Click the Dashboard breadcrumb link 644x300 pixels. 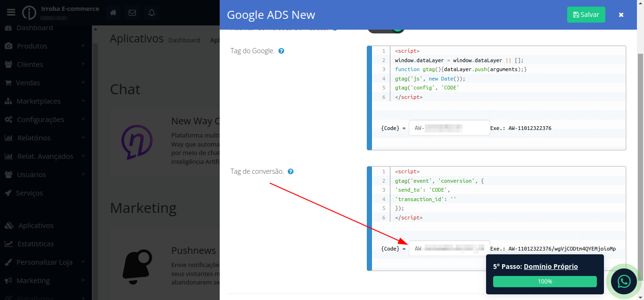point(184,40)
